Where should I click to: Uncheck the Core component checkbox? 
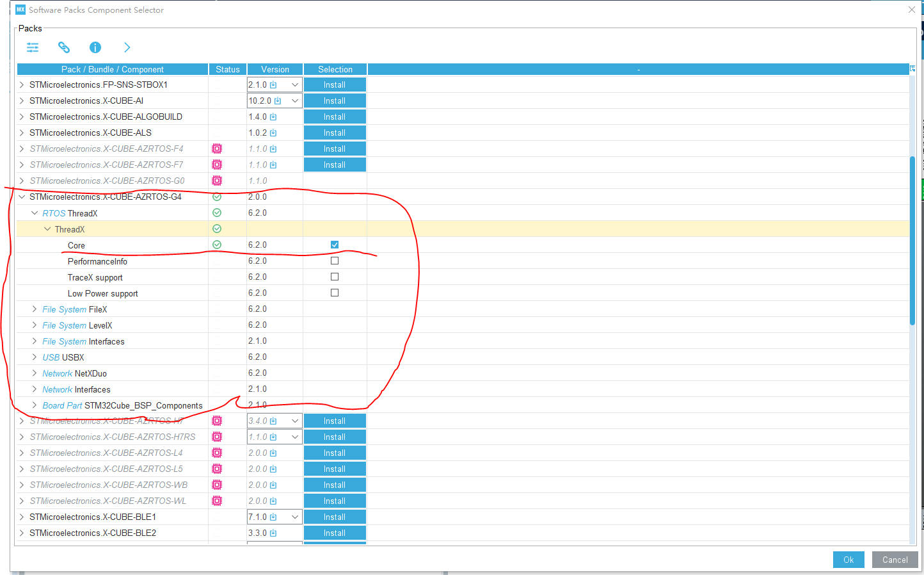click(x=335, y=245)
